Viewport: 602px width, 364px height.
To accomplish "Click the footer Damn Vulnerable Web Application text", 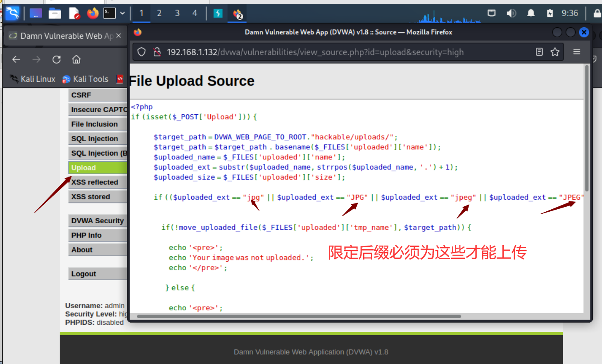I will (311, 352).
